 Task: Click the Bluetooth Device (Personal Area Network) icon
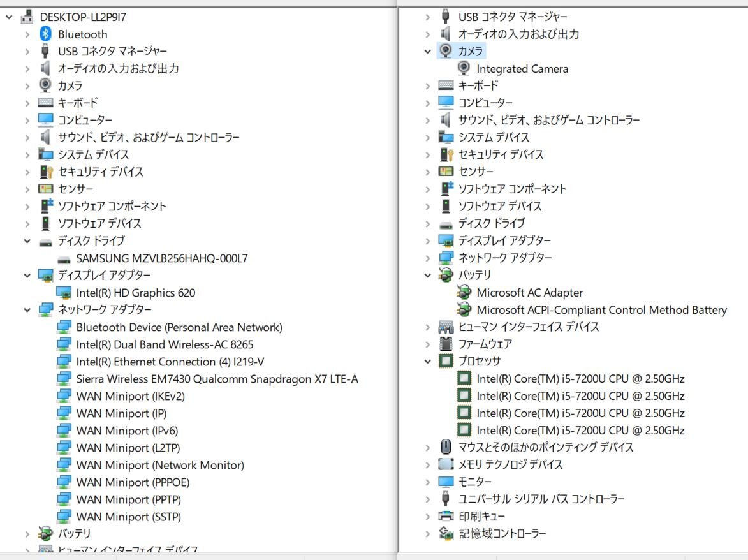(x=63, y=327)
